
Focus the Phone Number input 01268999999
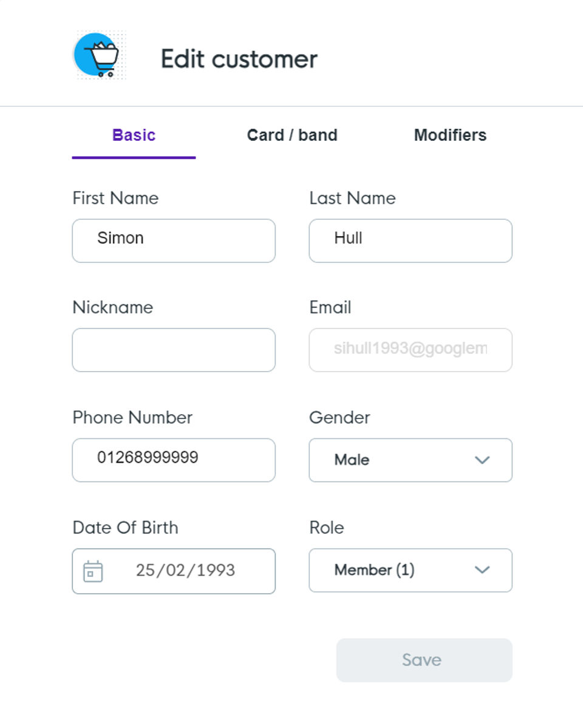pos(174,460)
